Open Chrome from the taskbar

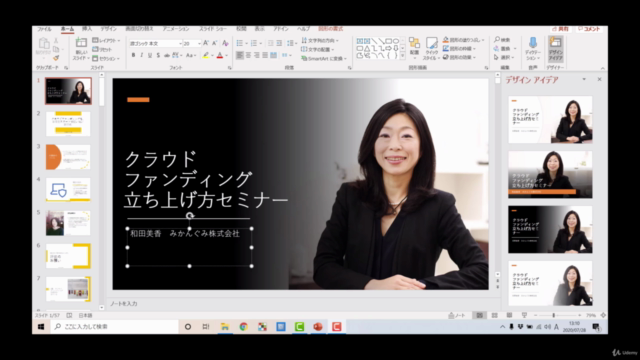pyautogui.click(x=243, y=327)
